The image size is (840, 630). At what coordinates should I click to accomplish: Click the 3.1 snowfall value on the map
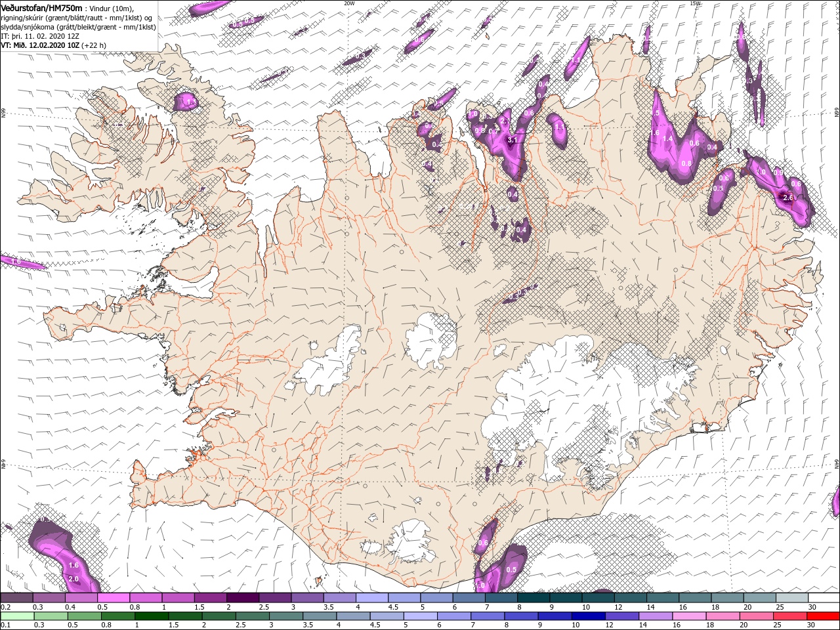coord(513,140)
